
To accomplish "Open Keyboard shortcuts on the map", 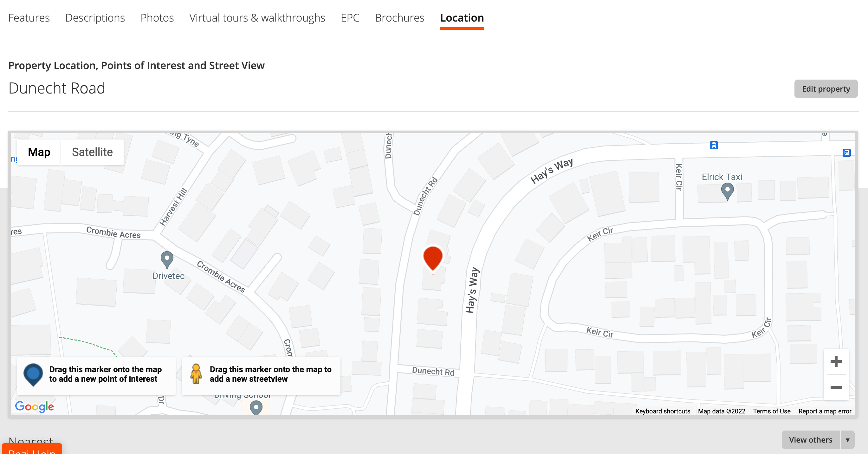I will click(x=663, y=411).
